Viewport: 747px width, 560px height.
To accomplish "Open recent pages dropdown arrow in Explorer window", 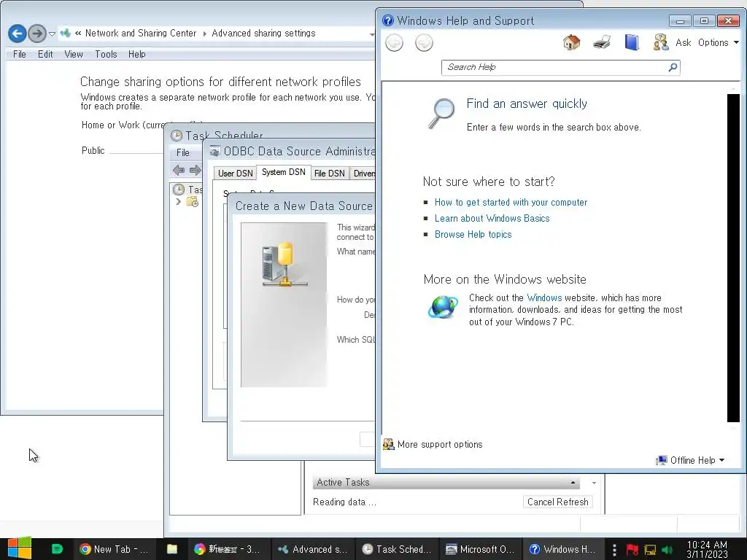I will (x=52, y=34).
